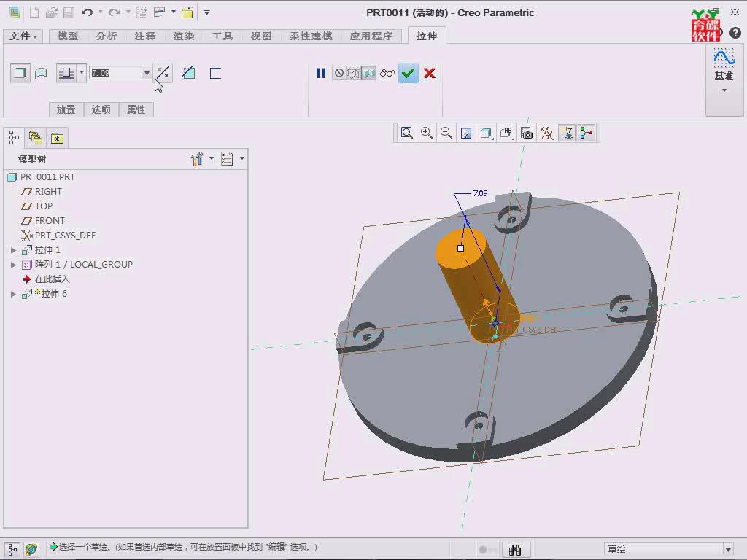Switch to the 渲染 ribbon tab
Viewport: 747px width, 560px height.
tap(183, 36)
